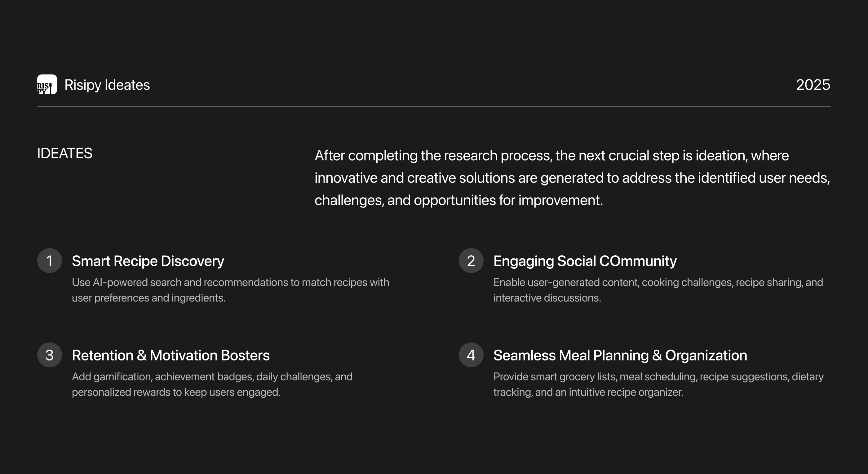
Task: Click the word "innovative" in the intro paragraph
Action: point(346,178)
